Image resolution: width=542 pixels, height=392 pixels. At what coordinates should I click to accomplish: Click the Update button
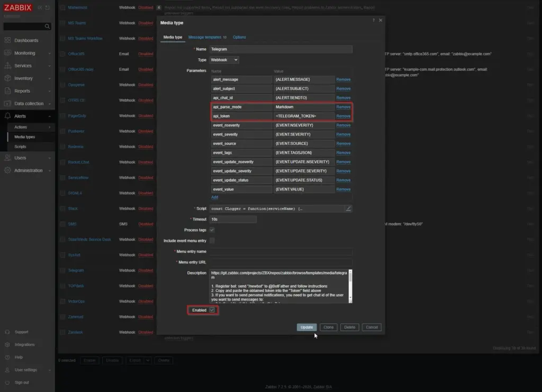pos(306,327)
